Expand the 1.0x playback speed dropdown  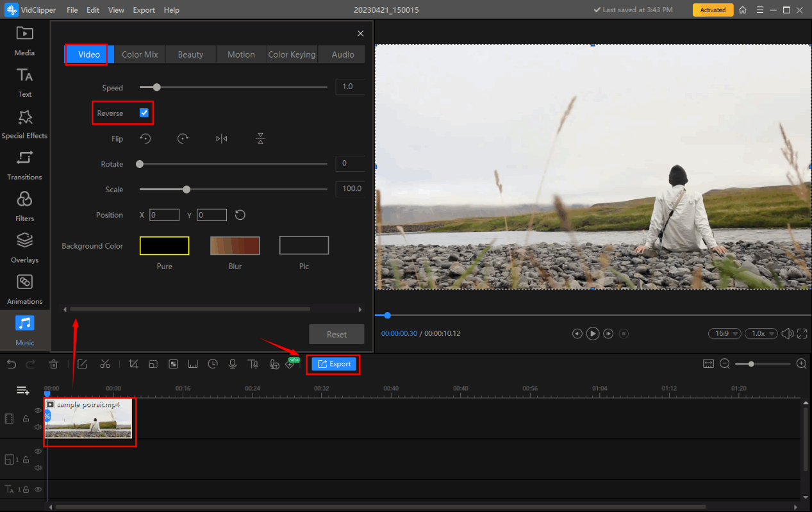(x=761, y=333)
